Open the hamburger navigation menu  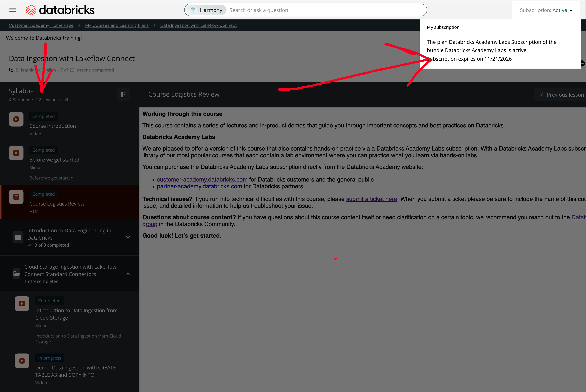(x=12, y=10)
